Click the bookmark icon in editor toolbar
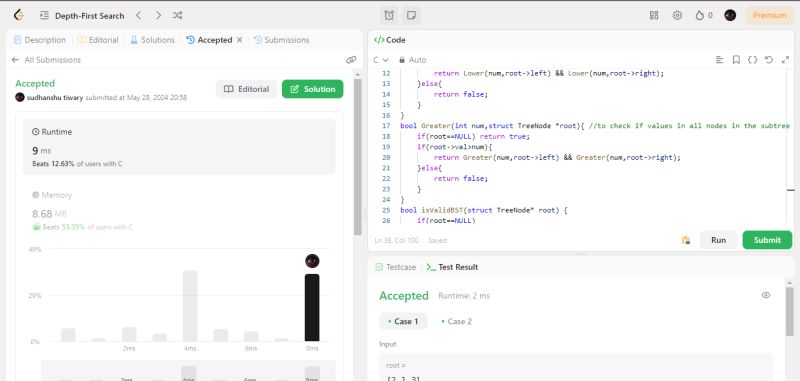800x381 pixels. (736, 60)
